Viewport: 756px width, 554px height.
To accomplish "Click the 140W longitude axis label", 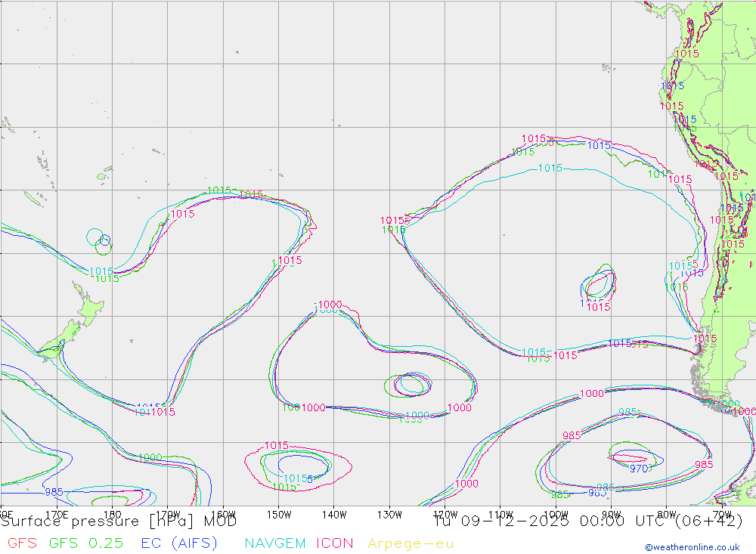I will pyautogui.click(x=333, y=515).
